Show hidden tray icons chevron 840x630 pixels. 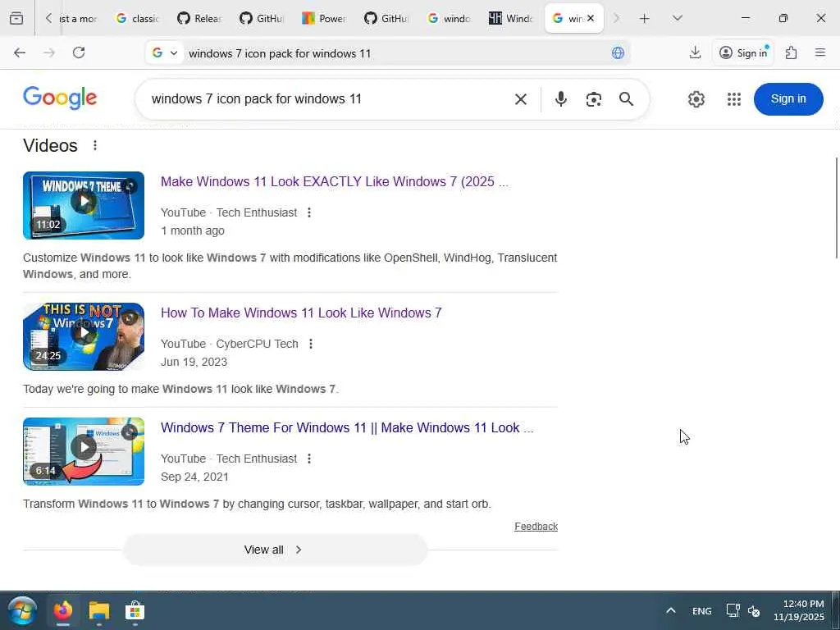click(671, 610)
